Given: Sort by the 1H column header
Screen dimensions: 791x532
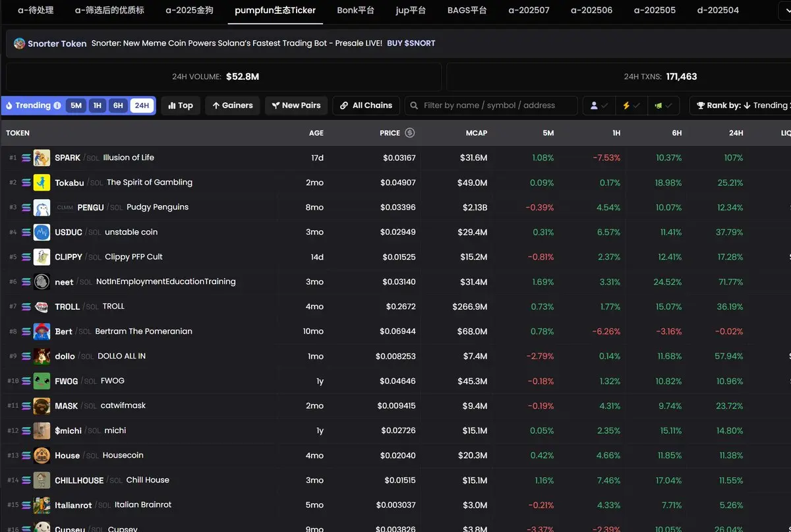Looking at the screenshot, I should coord(616,133).
